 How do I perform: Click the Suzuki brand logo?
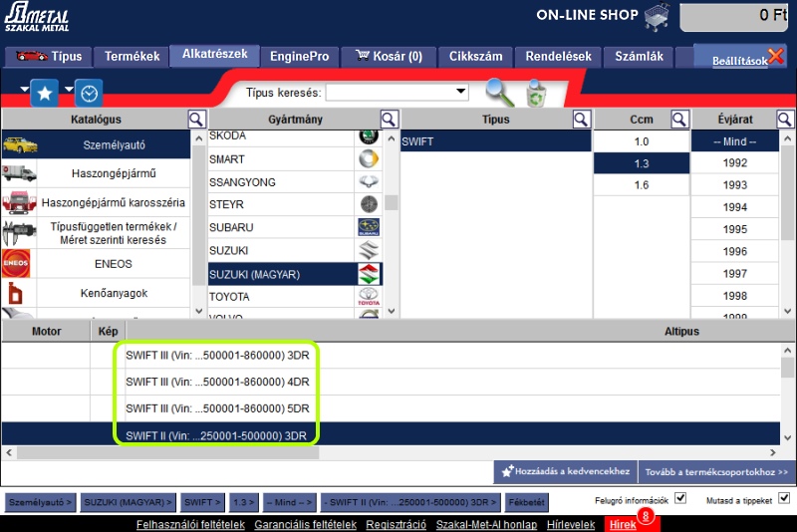pyautogui.click(x=369, y=250)
